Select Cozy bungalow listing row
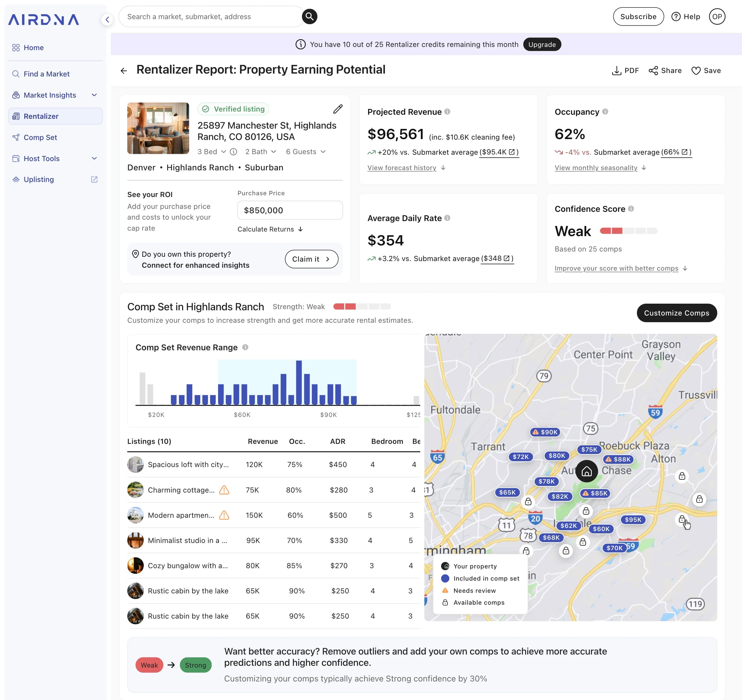742x700 pixels. (x=273, y=565)
